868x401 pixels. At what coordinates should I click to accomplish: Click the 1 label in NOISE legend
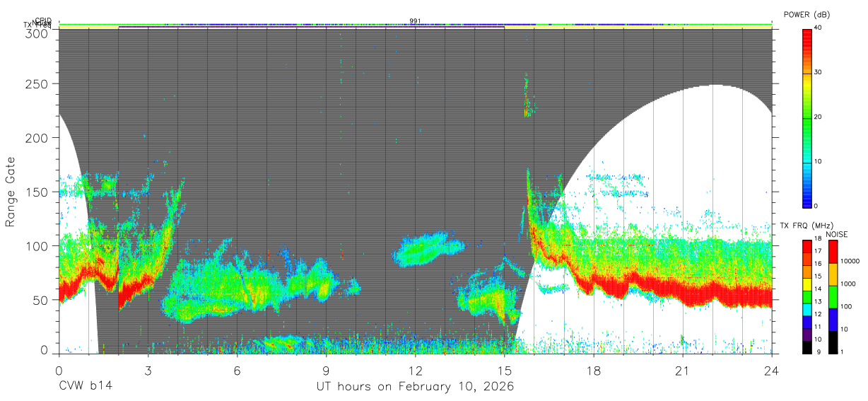[841, 351]
